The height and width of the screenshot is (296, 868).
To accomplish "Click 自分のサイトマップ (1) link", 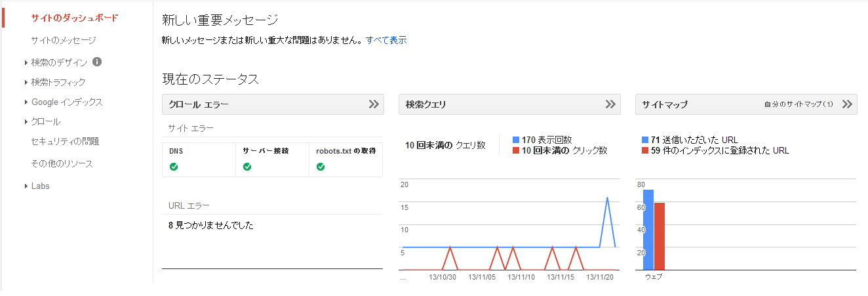I will pyautogui.click(x=799, y=104).
